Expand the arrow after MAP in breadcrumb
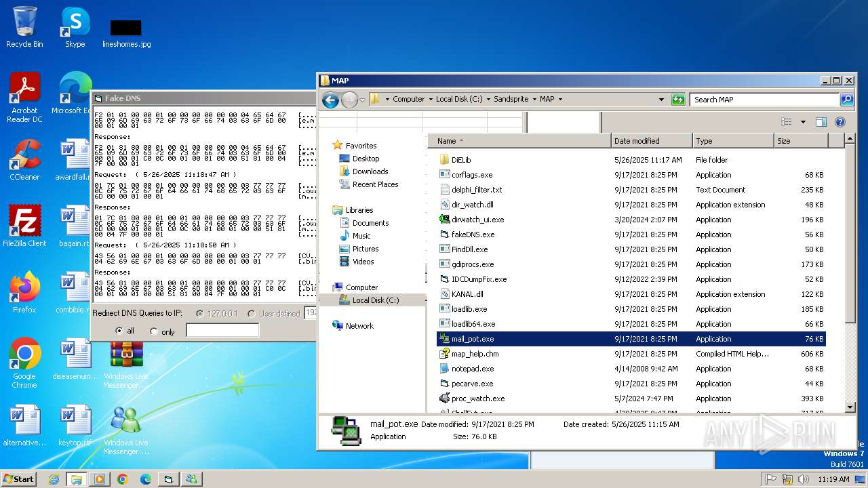This screenshot has width=868, height=488. [560, 99]
